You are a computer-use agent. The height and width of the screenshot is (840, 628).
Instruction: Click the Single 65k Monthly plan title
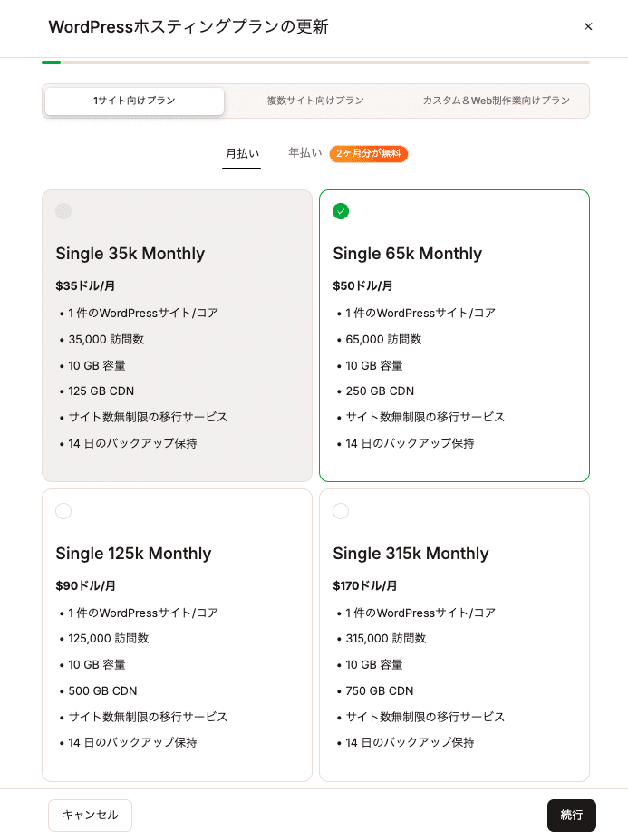tap(407, 254)
